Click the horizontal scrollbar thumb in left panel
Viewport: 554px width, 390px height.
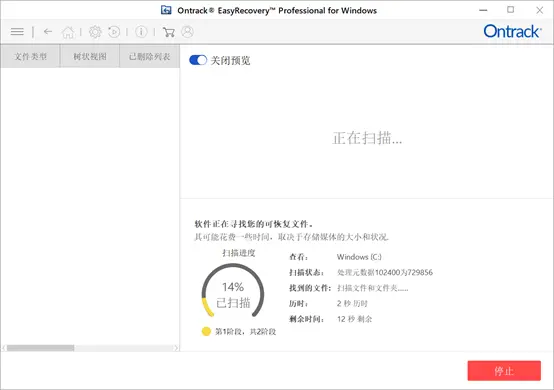pos(41,348)
